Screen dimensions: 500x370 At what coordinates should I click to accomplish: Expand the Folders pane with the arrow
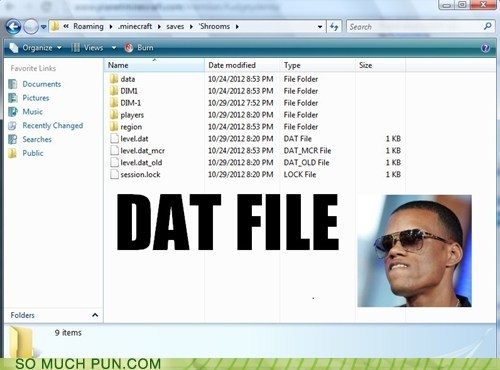click(x=95, y=315)
